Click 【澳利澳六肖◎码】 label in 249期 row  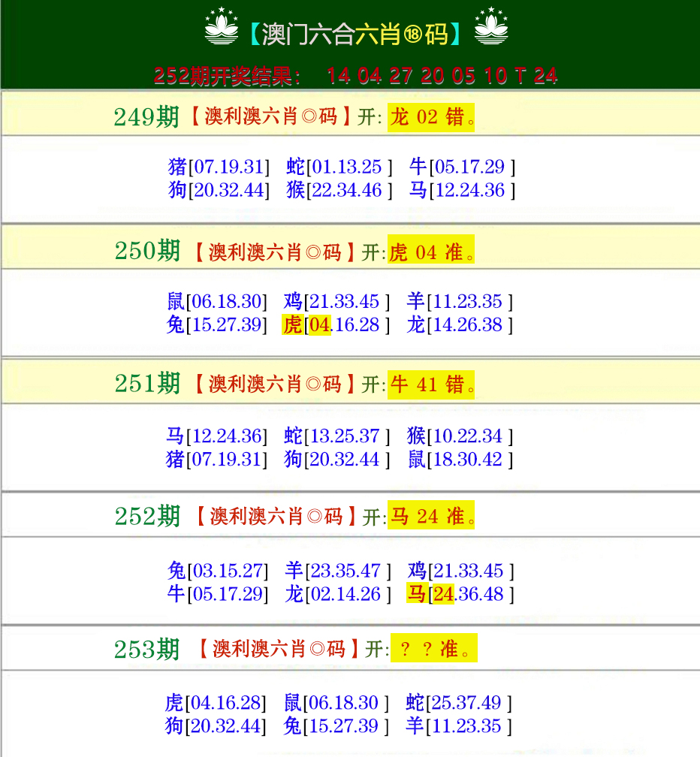click(x=271, y=117)
